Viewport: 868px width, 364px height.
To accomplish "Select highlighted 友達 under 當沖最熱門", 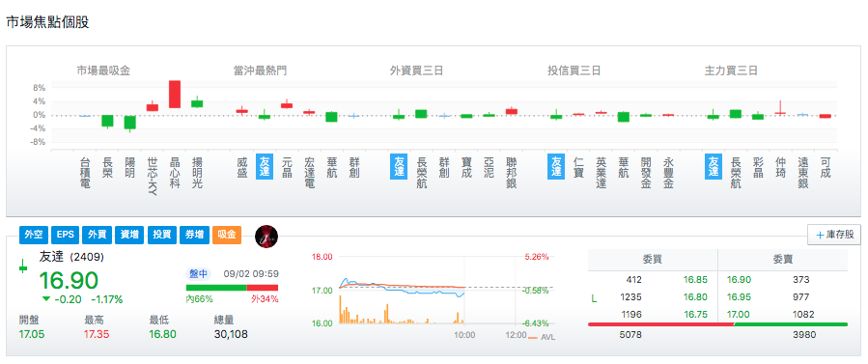I will tap(265, 166).
